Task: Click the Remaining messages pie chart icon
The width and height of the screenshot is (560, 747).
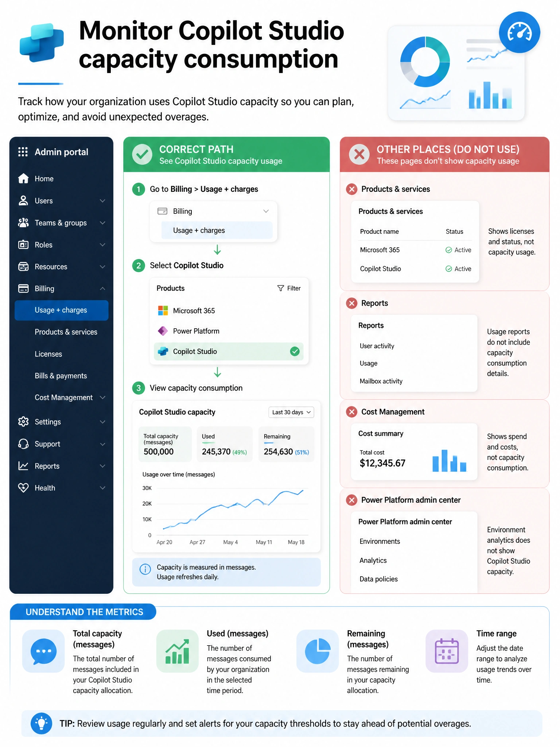Action: point(318,651)
